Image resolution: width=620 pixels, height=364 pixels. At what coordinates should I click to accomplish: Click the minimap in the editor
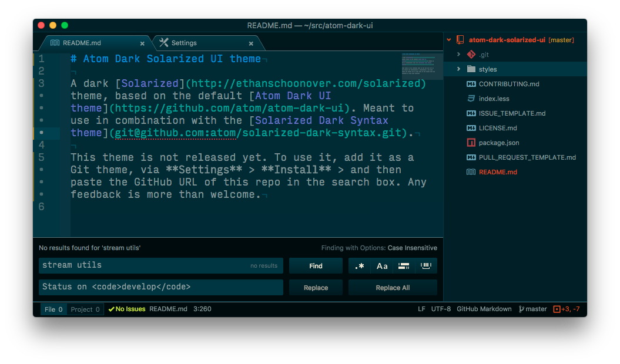click(x=422, y=65)
